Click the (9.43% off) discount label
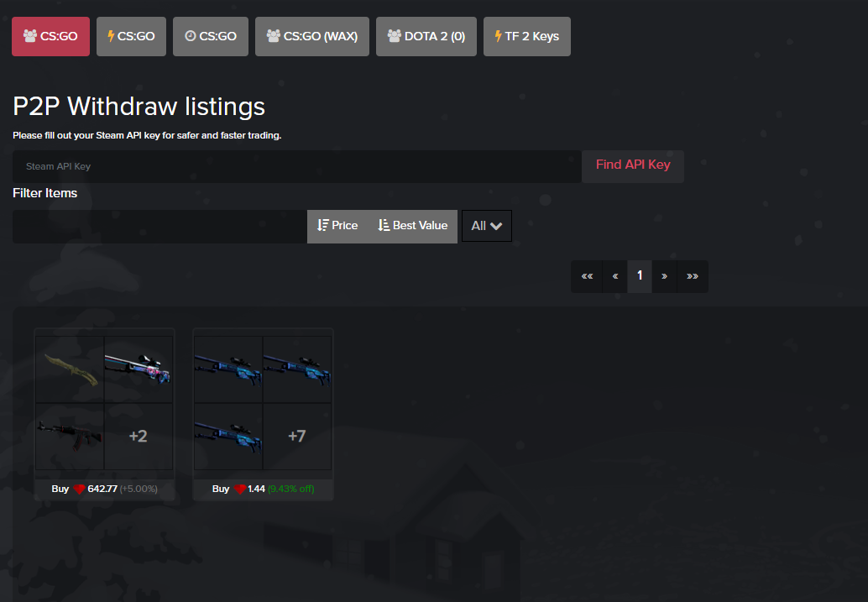The width and height of the screenshot is (868, 602). pos(291,489)
